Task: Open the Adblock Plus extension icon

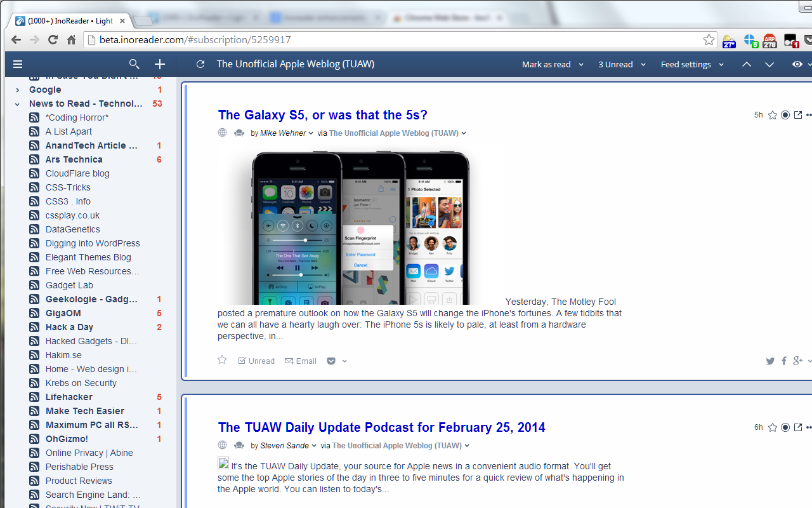Action: [769, 41]
